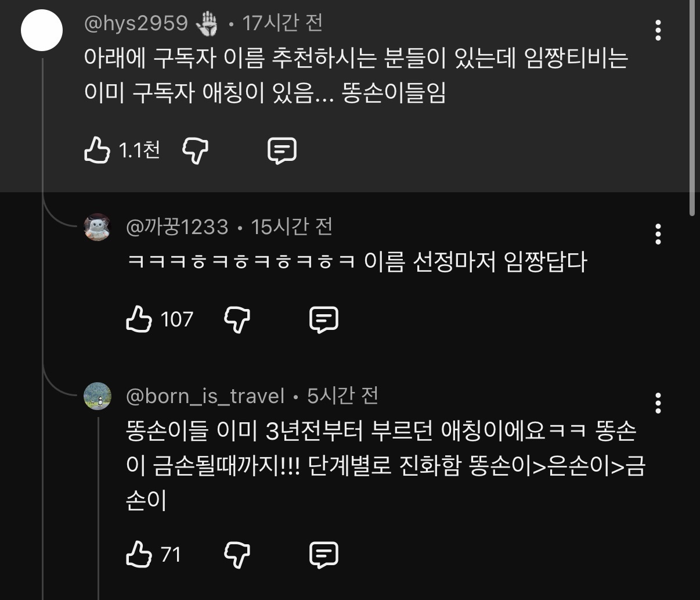Open more options for @hys2959 comment
Image resolution: width=700 pixels, height=600 pixels.
point(658,30)
